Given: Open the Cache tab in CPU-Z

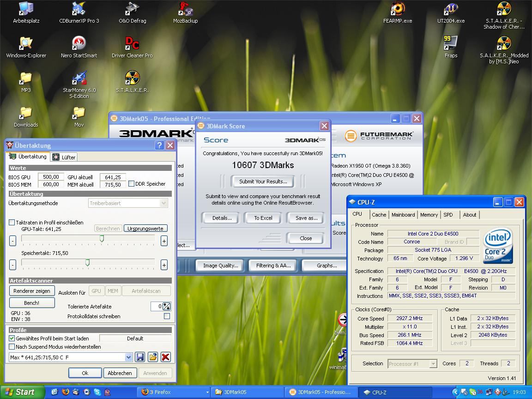Looking at the screenshot, I should click(x=379, y=215).
